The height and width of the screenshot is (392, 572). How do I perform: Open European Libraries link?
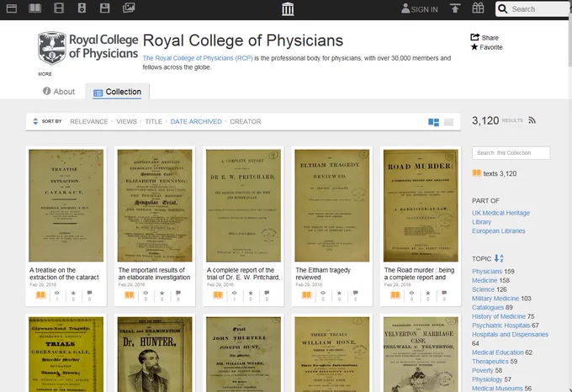click(498, 230)
